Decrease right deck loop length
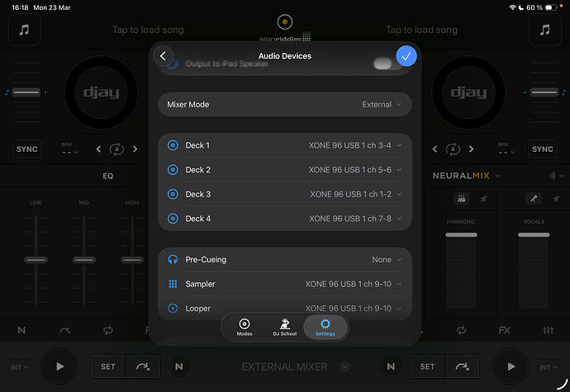 pos(435,149)
